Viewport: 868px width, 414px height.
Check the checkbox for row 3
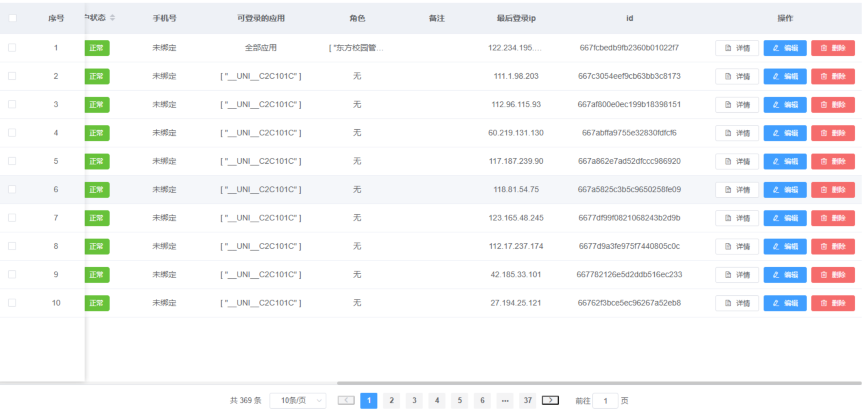12,104
